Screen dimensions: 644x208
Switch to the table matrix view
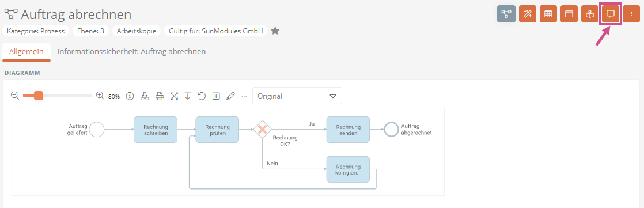coord(548,14)
